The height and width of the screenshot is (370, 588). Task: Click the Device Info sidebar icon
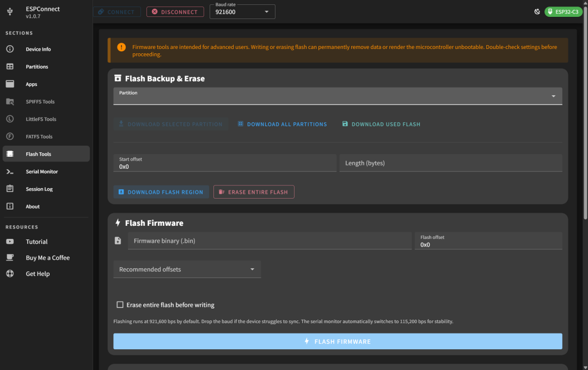[x=10, y=49]
